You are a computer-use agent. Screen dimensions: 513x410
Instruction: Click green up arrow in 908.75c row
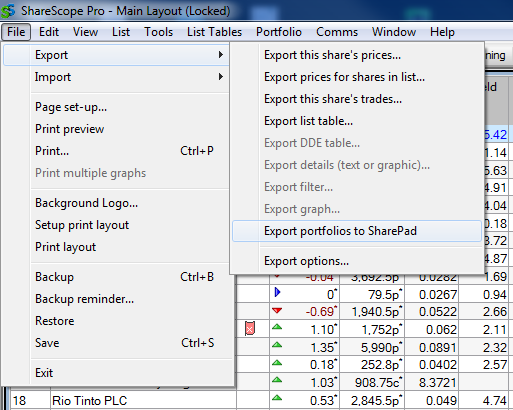coord(277,380)
